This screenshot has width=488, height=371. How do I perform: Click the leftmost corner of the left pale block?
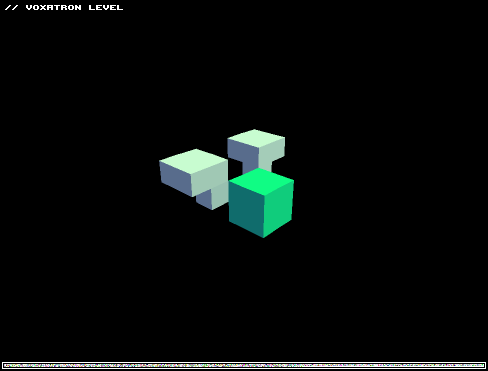click(160, 161)
